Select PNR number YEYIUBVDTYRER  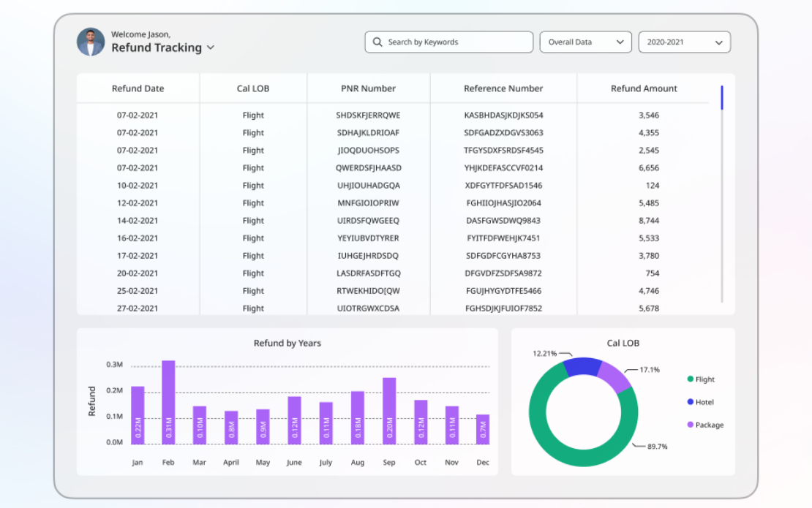tap(368, 238)
